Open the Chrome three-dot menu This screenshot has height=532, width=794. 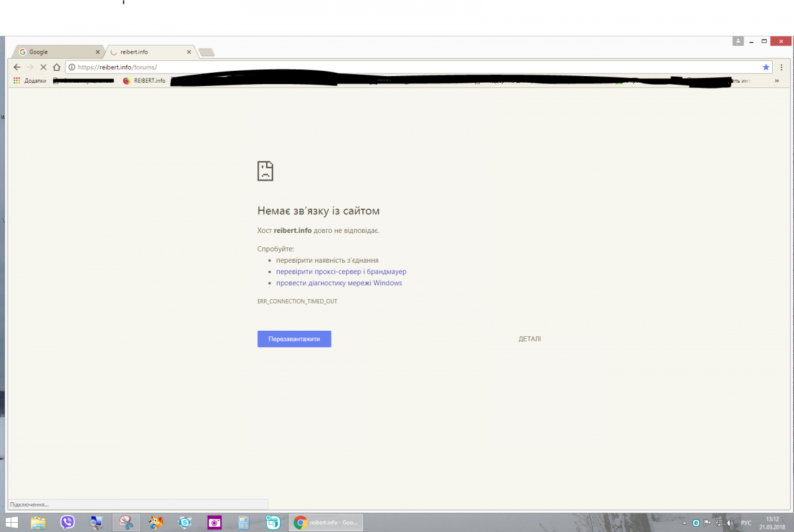click(x=781, y=67)
